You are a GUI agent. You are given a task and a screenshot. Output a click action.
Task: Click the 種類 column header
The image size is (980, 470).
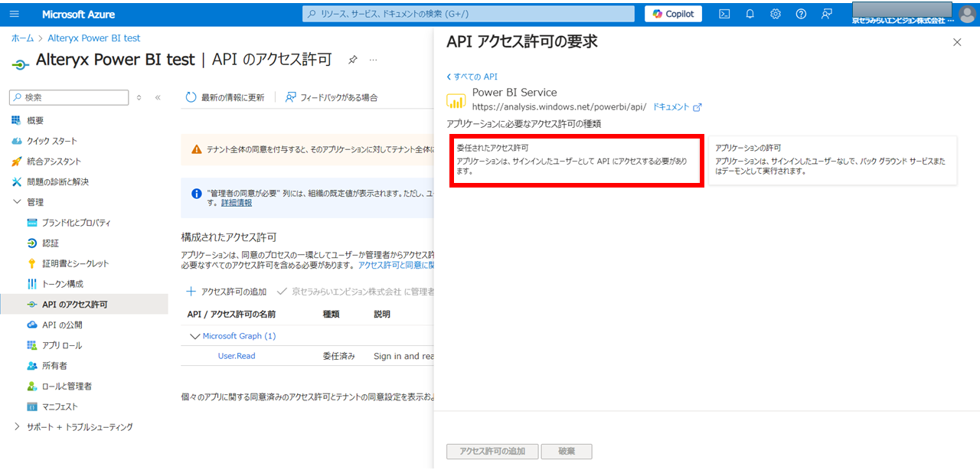pyautogui.click(x=332, y=314)
